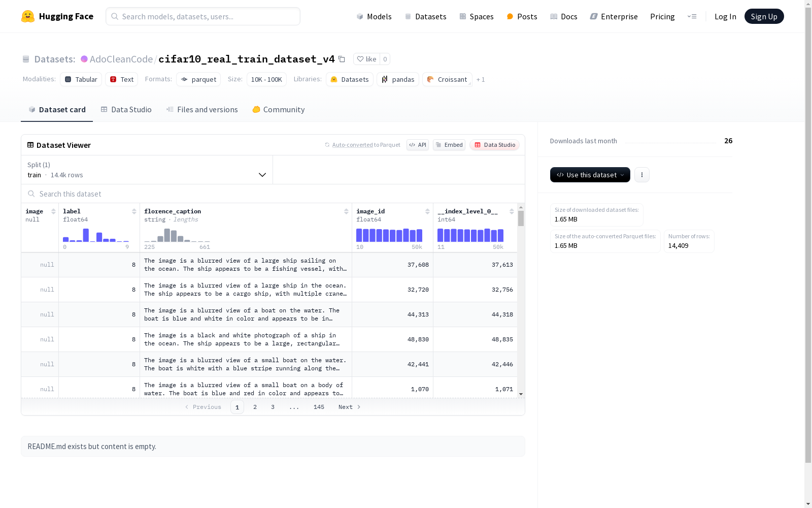Screen dimensions: 812x508
Task: Click the Log In link
Action: click(x=725, y=16)
